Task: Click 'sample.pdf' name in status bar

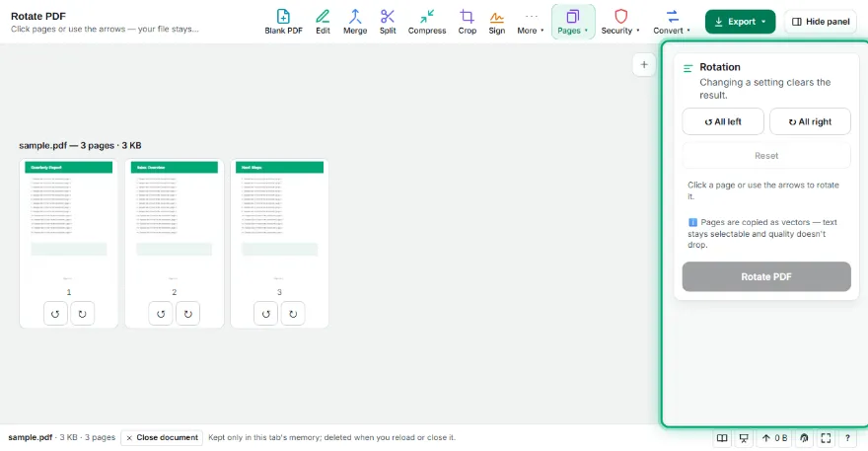Action: (x=30, y=437)
